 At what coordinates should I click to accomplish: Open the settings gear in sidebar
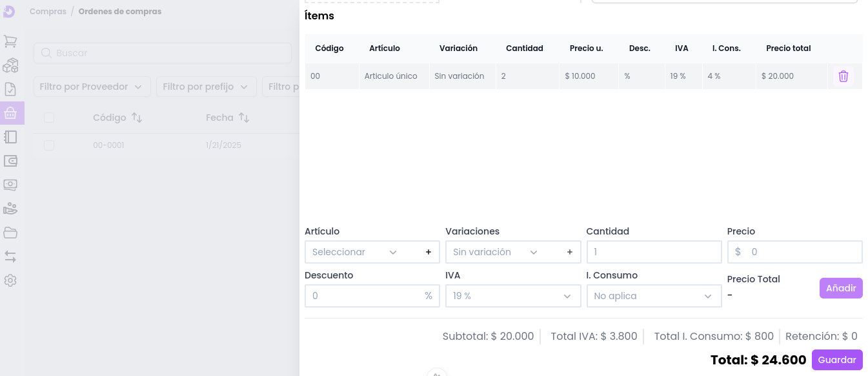10,280
